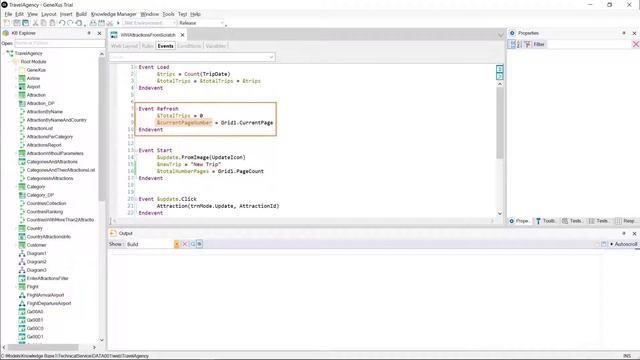640x360 pixels.
Task: Click the Grid1.PageCount text in code
Action: [x=241, y=171]
